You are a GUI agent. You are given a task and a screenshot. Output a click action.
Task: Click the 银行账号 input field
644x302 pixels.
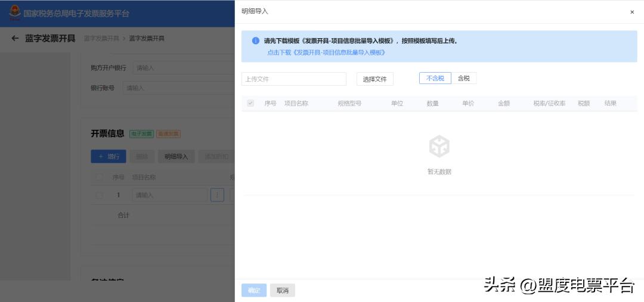tap(179, 88)
